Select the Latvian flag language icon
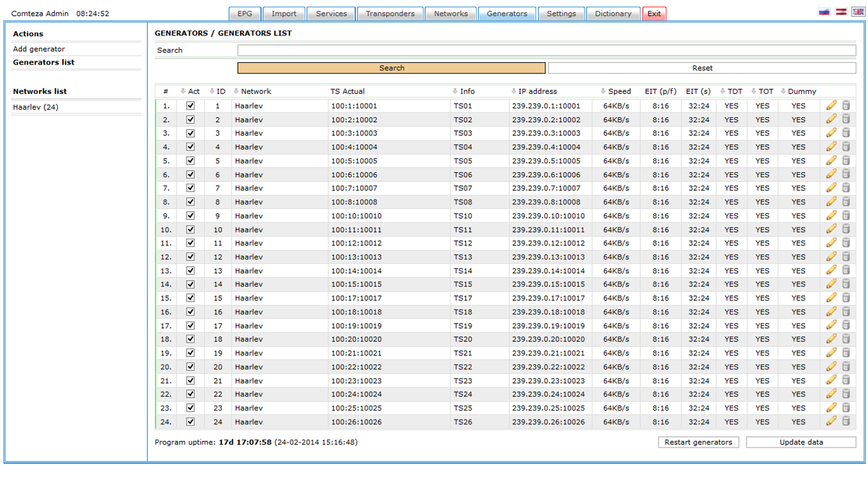868x488 pixels. tap(841, 12)
